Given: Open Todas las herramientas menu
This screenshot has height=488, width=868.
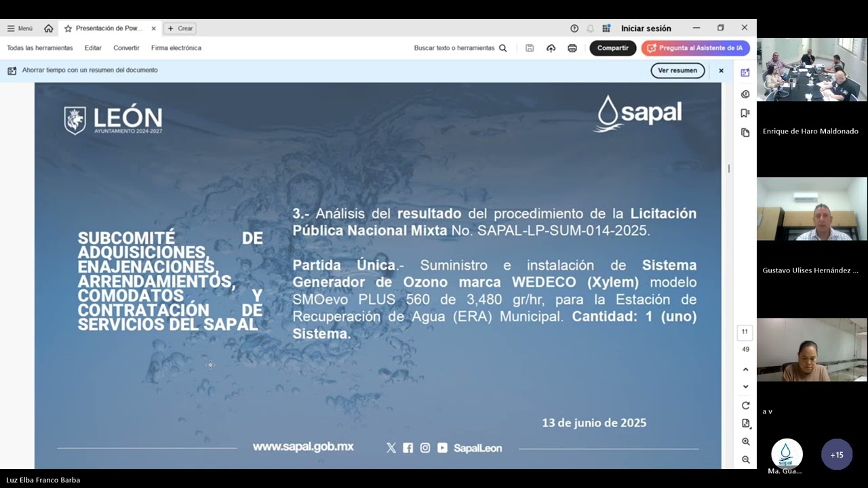Looking at the screenshot, I should click(x=40, y=48).
